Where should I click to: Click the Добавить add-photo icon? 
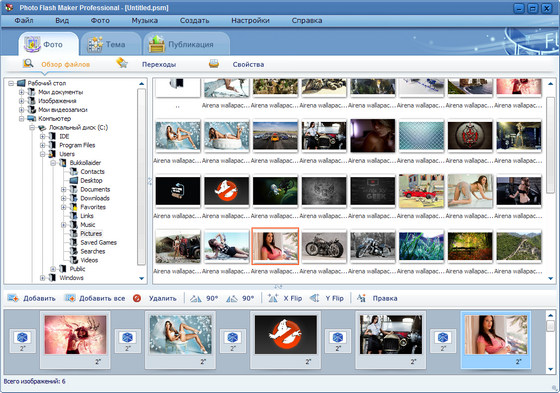point(13,298)
